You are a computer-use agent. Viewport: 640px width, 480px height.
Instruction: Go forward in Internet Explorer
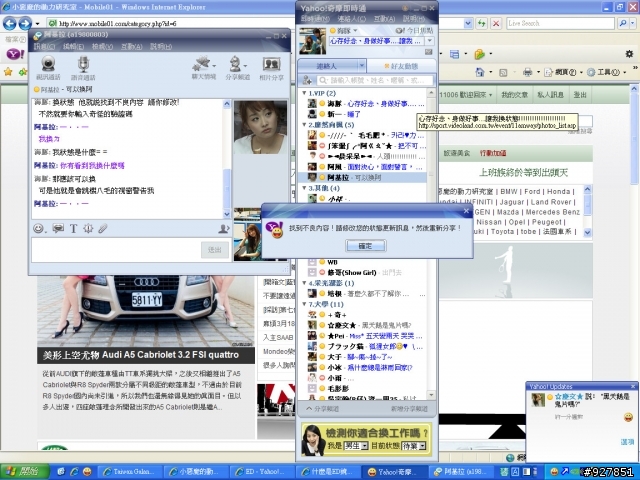pyautogui.click(x=25, y=23)
